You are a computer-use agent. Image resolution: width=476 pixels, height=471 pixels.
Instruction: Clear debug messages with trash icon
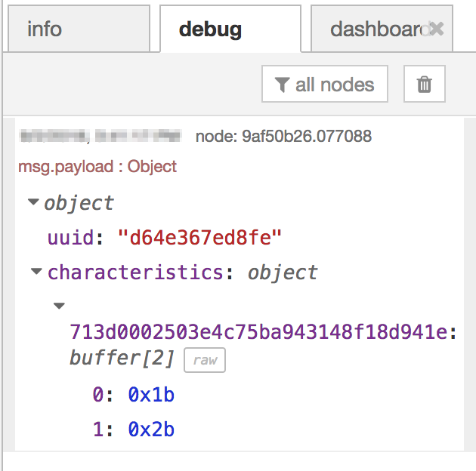click(425, 84)
